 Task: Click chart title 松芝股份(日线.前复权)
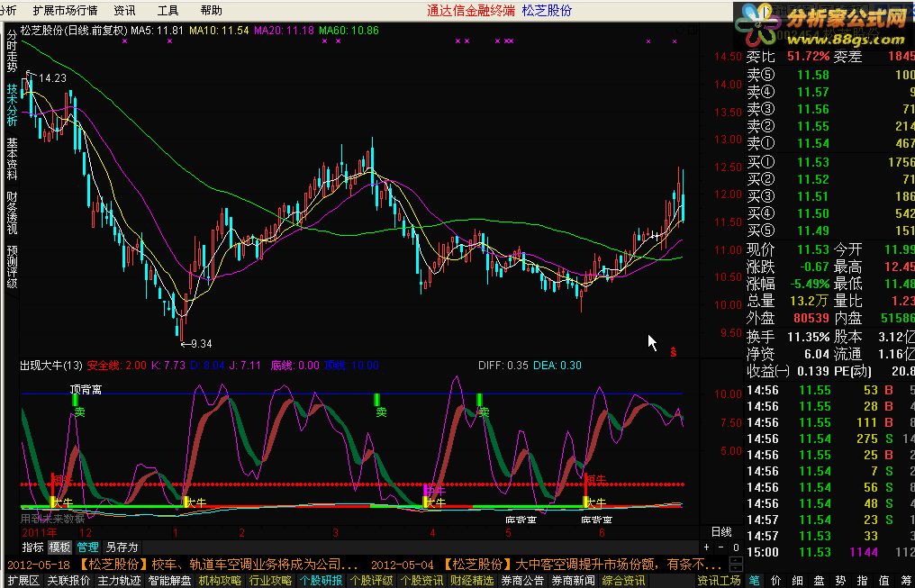tap(74, 31)
